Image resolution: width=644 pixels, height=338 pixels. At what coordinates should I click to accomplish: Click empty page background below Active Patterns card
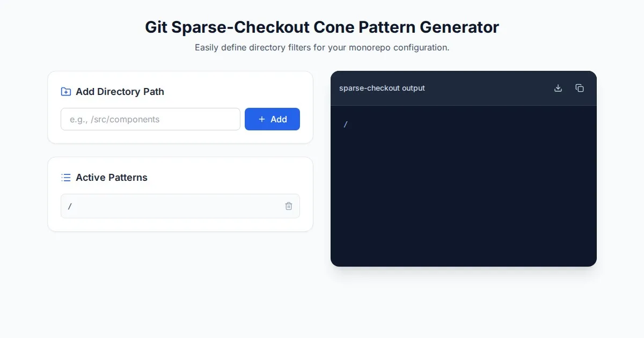pos(180,284)
